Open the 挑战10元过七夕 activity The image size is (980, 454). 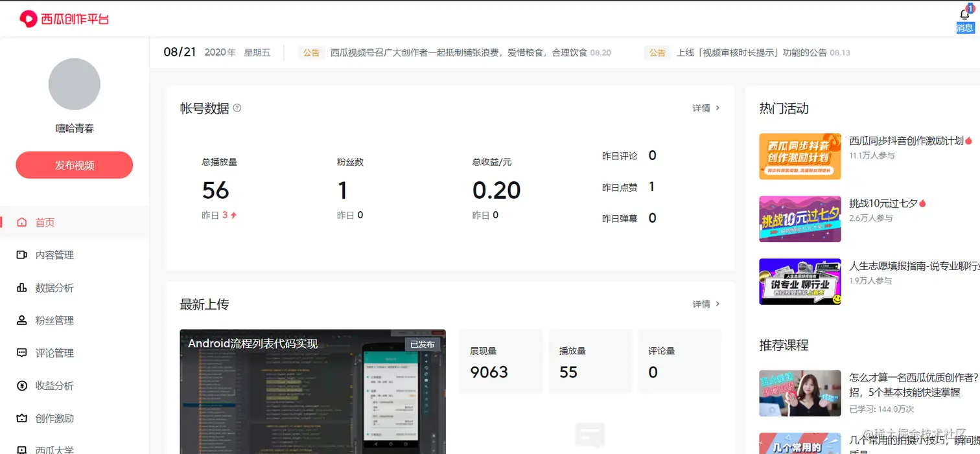click(x=883, y=203)
